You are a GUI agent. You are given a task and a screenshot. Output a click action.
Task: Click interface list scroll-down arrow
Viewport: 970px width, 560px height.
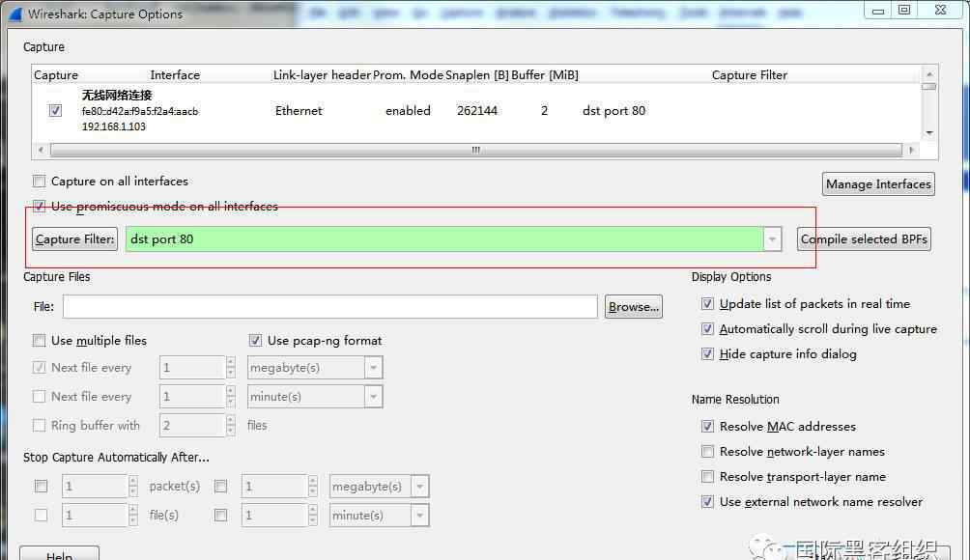click(x=929, y=133)
